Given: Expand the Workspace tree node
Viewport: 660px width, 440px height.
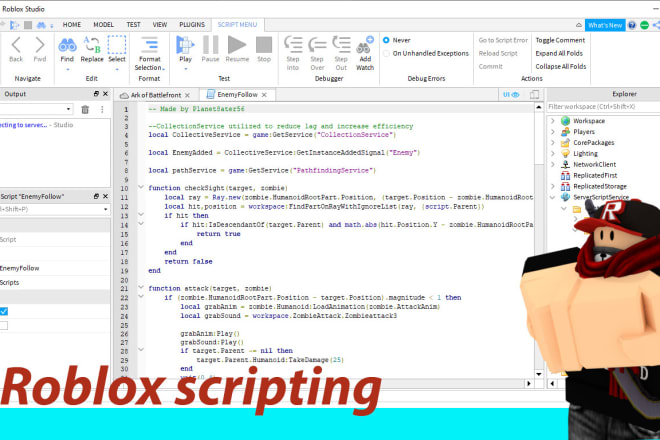Looking at the screenshot, I should pyautogui.click(x=553, y=121).
